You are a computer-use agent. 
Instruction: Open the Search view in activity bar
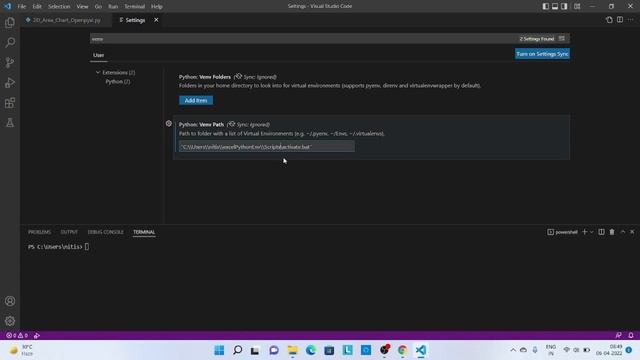pos(10,42)
